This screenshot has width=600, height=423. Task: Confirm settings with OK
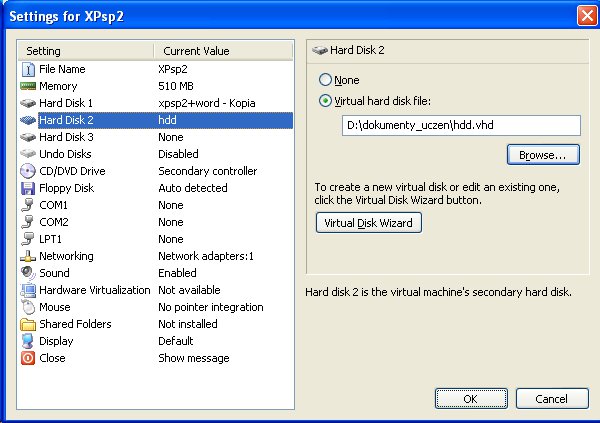click(x=471, y=399)
